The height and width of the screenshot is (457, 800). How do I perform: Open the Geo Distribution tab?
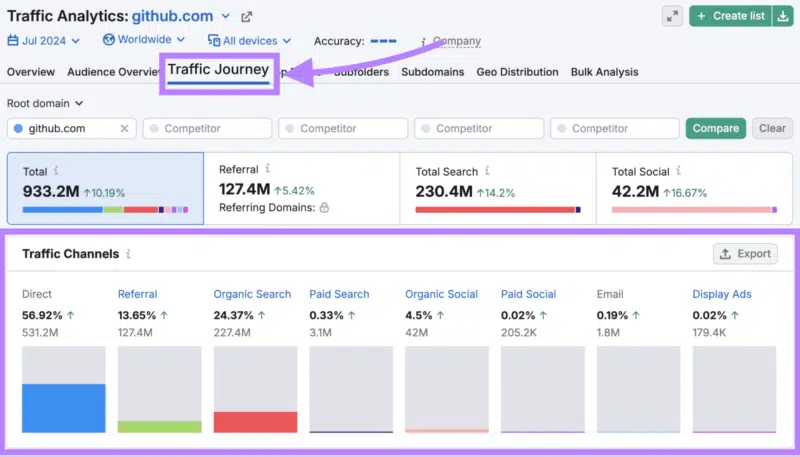click(x=517, y=72)
